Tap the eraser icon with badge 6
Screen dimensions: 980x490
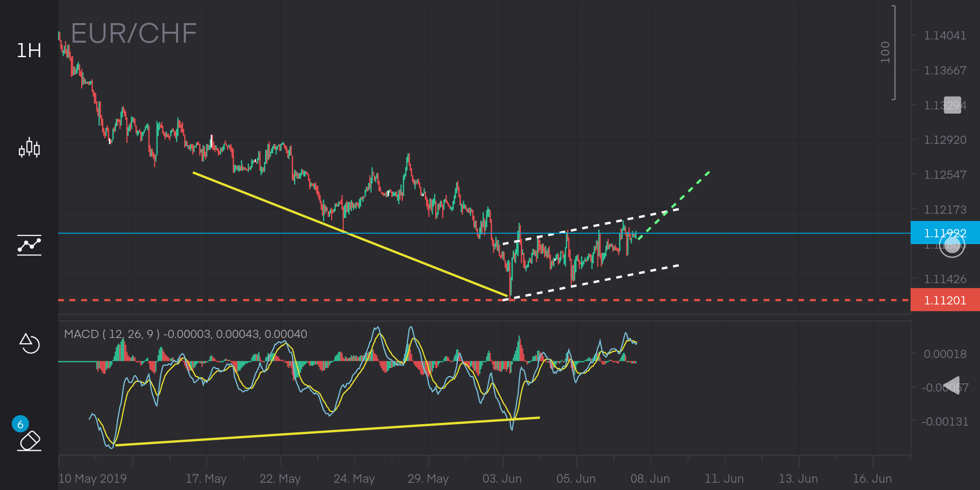point(29,439)
